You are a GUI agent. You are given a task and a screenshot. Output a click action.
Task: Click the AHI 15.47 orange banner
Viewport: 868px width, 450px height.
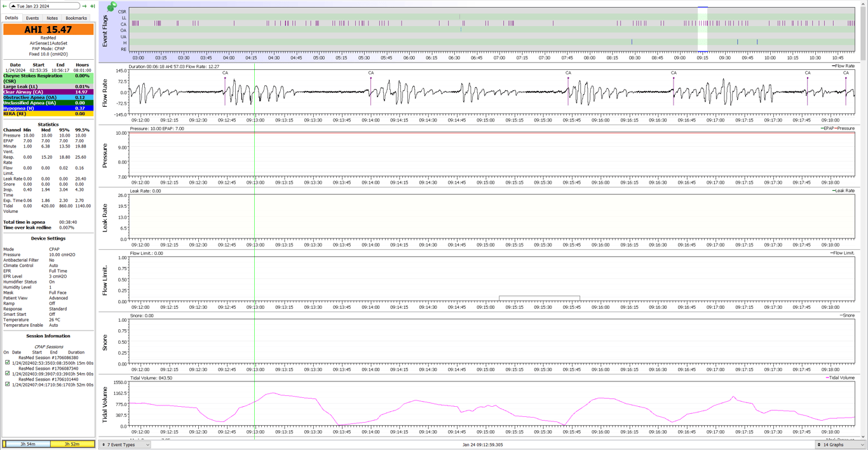pyautogui.click(x=48, y=29)
